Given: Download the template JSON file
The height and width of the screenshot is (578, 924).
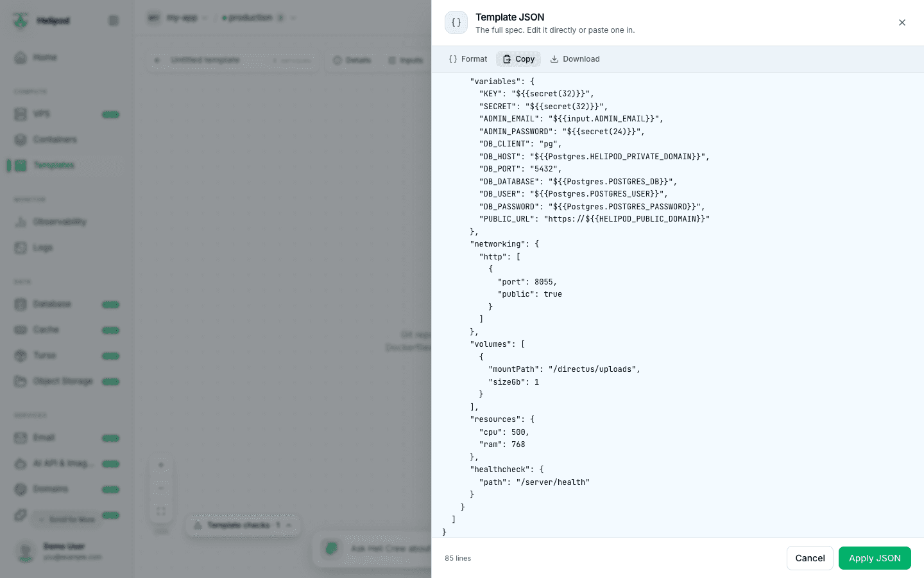Looking at the screenshot, I should [x=575, y=59].
